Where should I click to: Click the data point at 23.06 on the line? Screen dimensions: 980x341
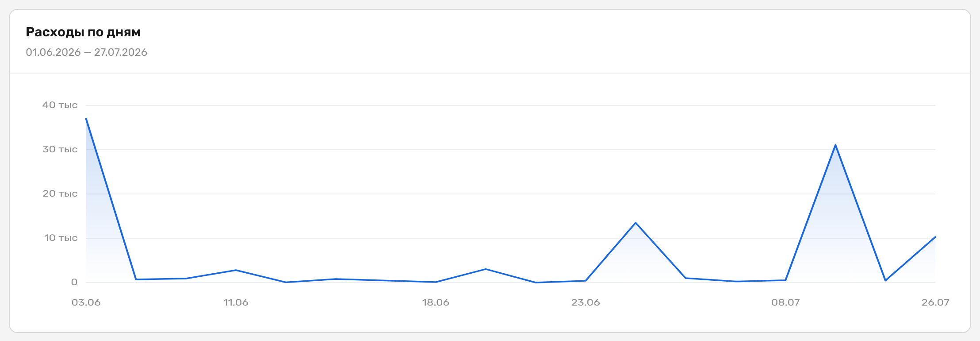(586, 281)
